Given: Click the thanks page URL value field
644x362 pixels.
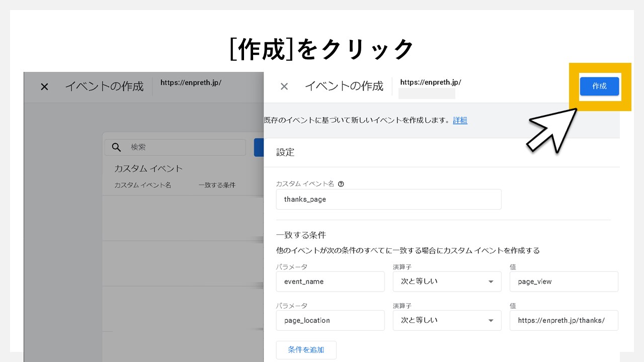Looking at the screenshot, I should coord(563,320).
